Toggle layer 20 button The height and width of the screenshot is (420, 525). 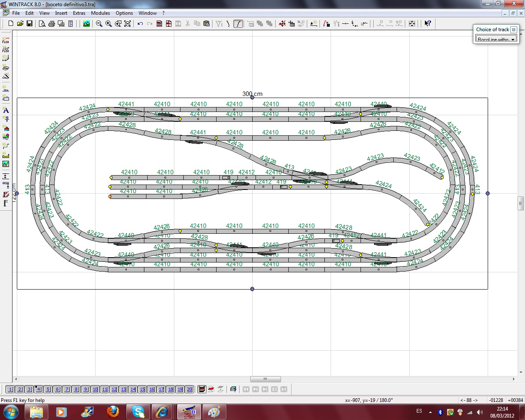pos(189,389)
